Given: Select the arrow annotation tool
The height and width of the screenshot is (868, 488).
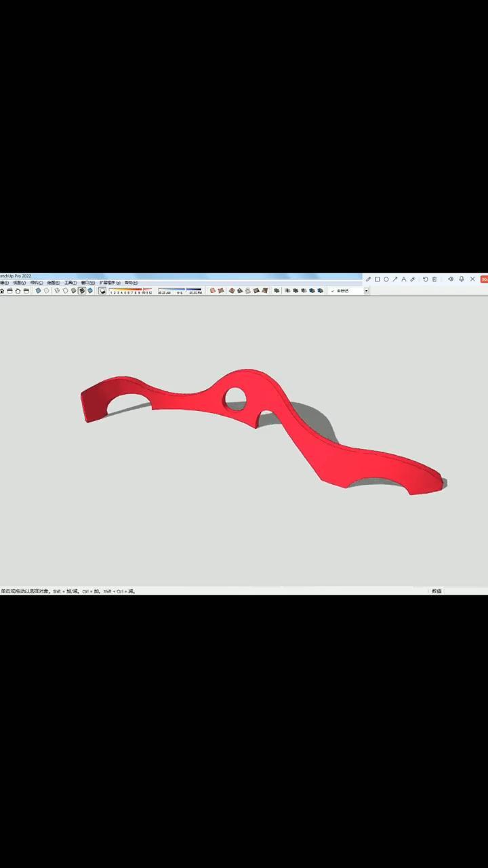Looking at the screenshot, I should click(x=395, y=279).
